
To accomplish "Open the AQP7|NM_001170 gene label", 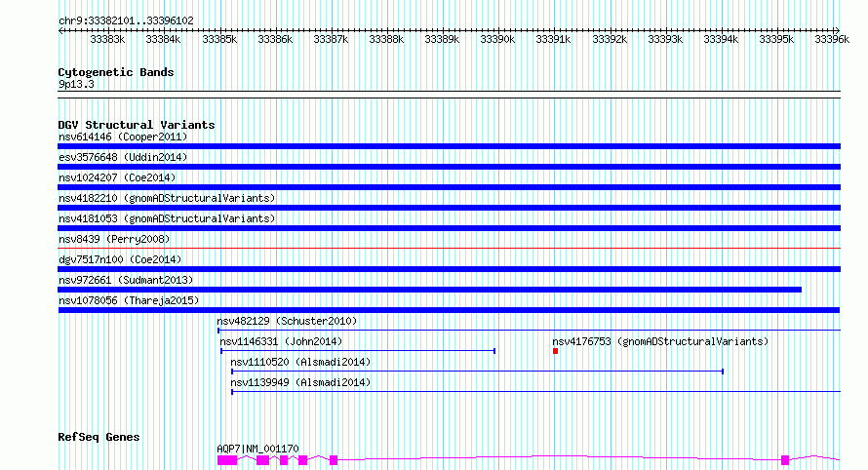I will click(258, 449).
